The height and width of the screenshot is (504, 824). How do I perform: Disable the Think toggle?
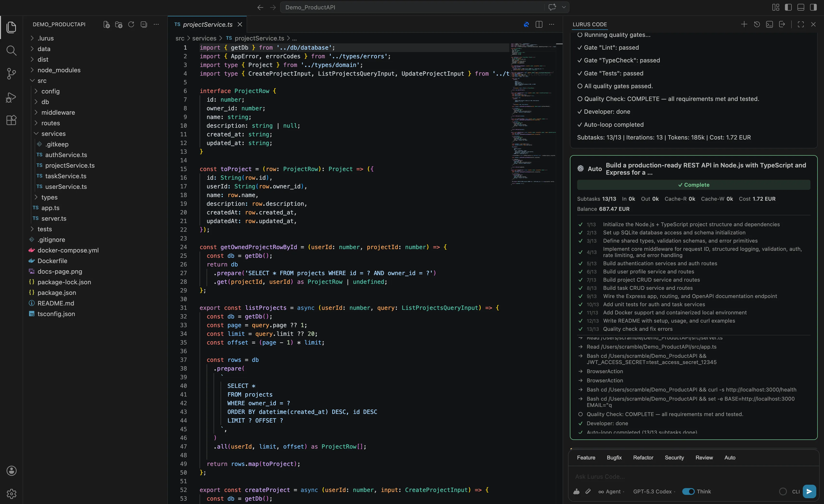tap(688, 491)
